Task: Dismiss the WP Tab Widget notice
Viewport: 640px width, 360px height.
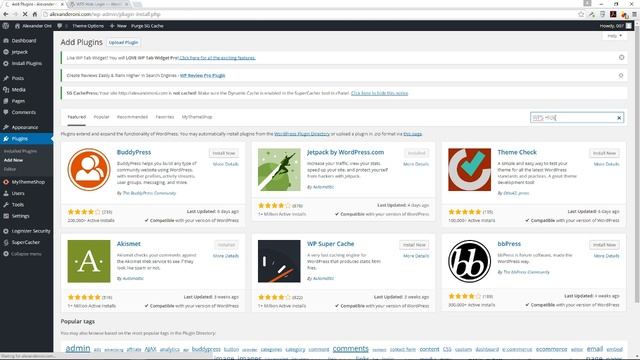Action: (621, 58)
